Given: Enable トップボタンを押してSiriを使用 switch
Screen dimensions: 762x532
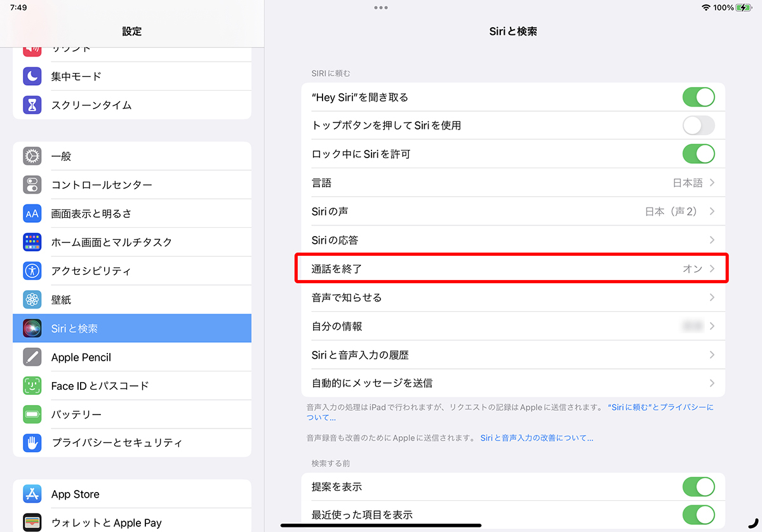Looking at the screenshot, I should pyautogui.click(x=698, y=126).
